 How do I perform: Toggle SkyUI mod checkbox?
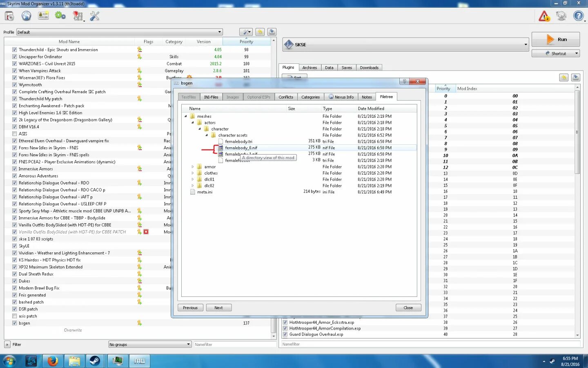[x=15, y=246]
